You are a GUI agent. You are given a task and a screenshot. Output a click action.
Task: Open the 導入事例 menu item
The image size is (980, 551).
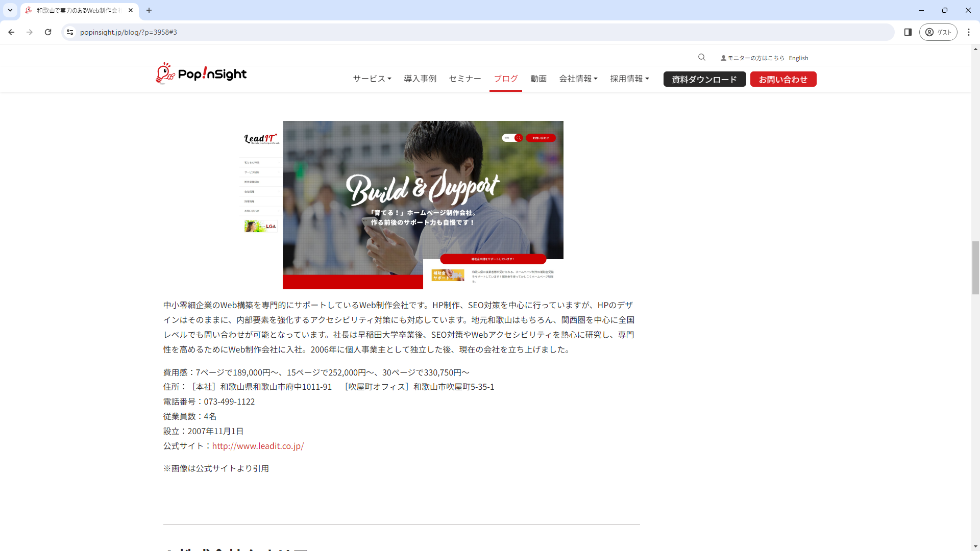420,79
